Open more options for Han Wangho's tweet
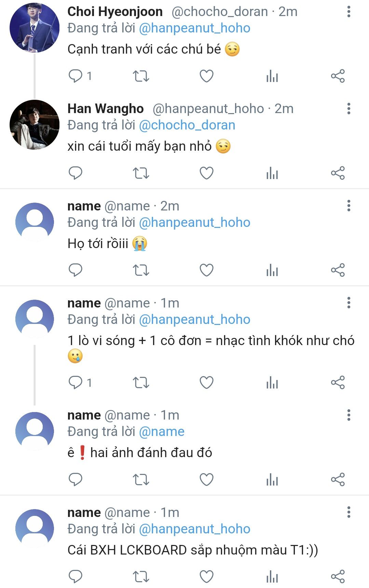 [348, 109]
